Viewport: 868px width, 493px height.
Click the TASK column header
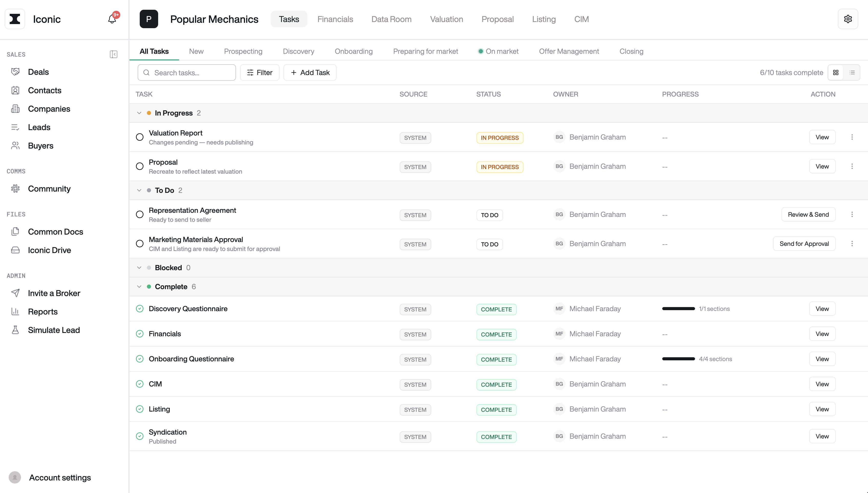coord(144,94)
